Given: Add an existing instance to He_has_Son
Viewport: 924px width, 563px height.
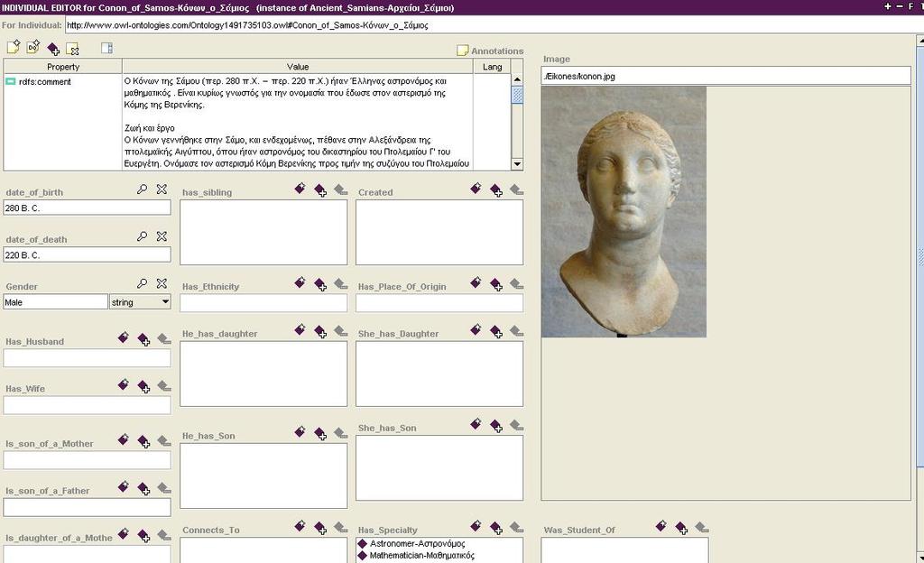Looking at the screenshot, I should (x=320, y=433).
